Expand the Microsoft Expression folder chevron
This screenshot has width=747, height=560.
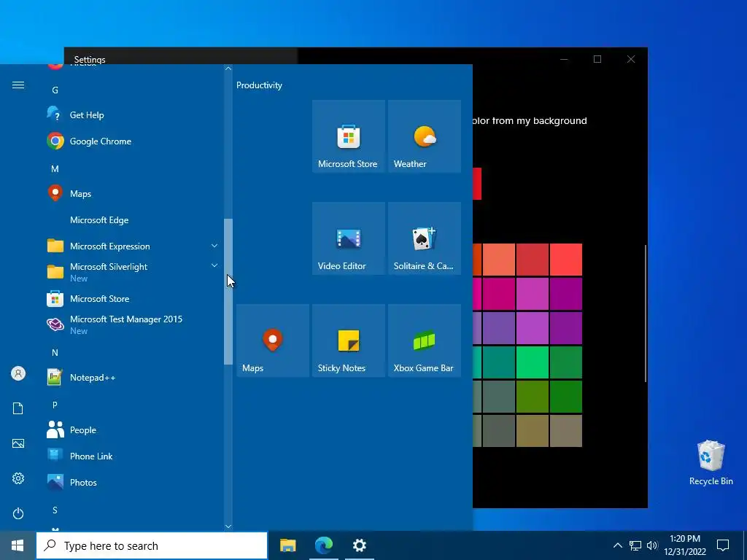point(214,246)
